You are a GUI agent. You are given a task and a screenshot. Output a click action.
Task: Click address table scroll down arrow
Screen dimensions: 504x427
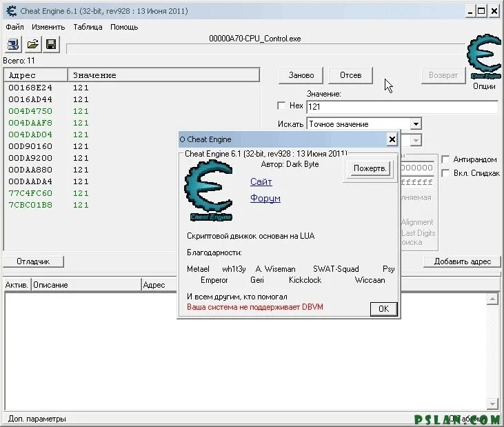[x=492, y=404]
